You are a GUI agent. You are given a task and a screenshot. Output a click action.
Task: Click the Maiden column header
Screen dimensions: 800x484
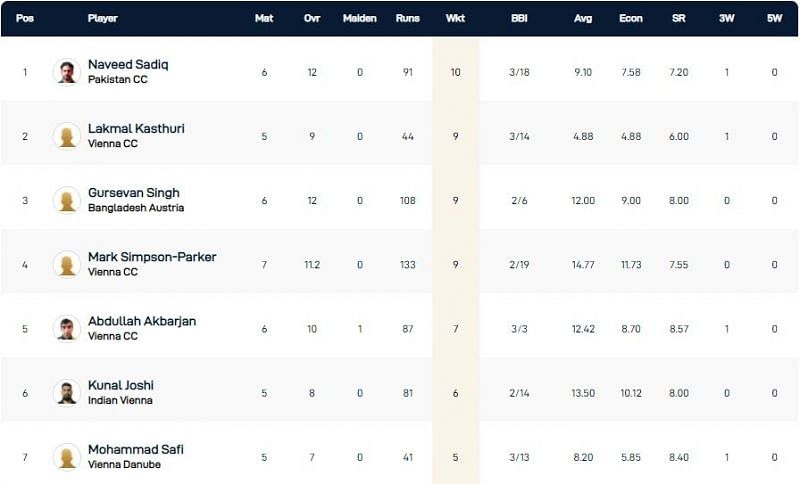click(x=359, y=18)
